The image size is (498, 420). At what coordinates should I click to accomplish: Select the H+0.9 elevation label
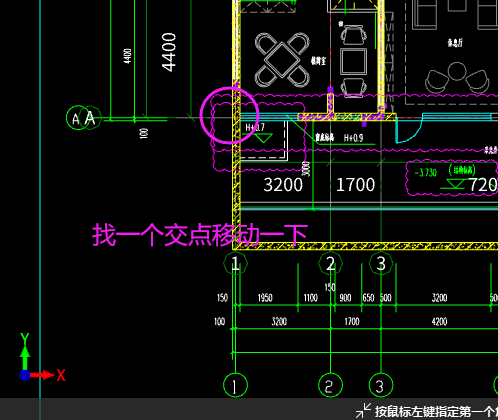point(353,138)
